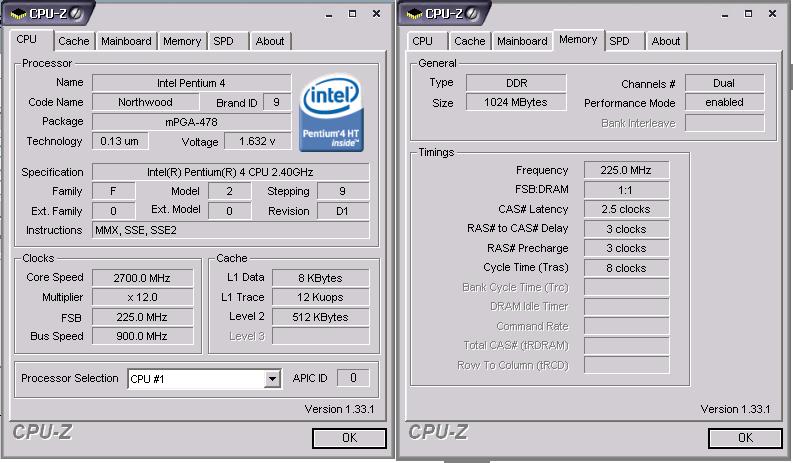Click the Technology value '0.13 um'
This screenshot has width=793, height=463.
120,141
